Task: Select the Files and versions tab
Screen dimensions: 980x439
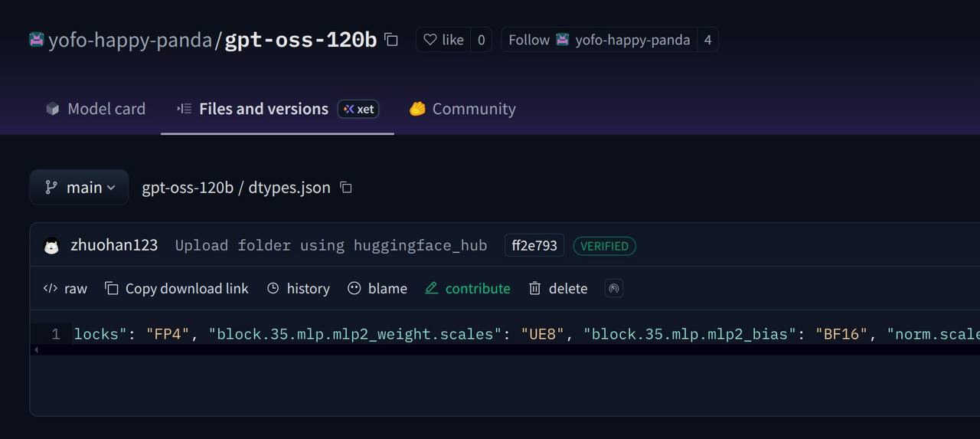Action: [x=263, y=109]
